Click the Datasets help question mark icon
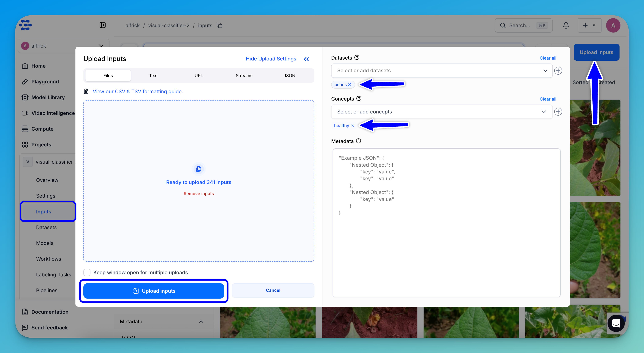 [x=357, y=58]
